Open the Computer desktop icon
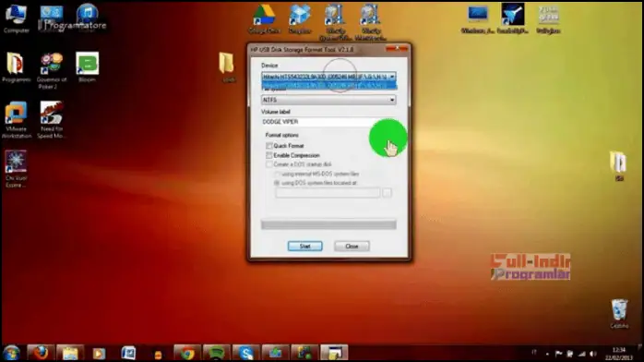The width and height of the screenshot is (644, 362). [16, 18]
